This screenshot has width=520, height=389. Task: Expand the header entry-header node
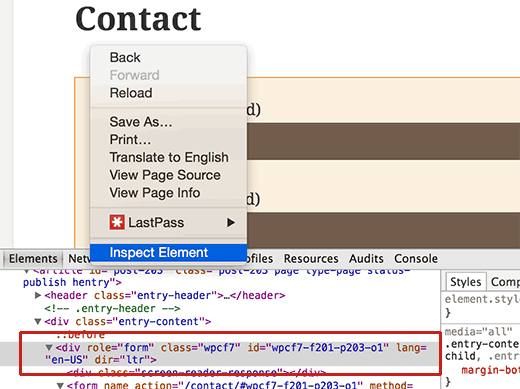pyautogui.click(x=38, y=295)
